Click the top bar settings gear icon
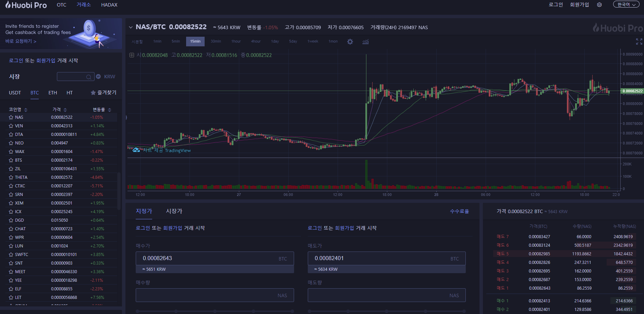This screenshot has height=314, width=644. point(599,5)
